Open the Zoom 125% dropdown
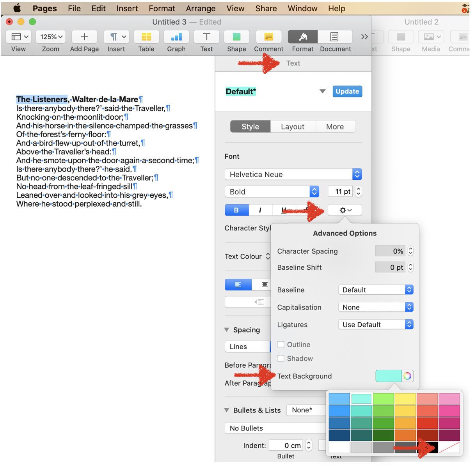Viewport: 476px width, 467px height. [x=51, y=37]
